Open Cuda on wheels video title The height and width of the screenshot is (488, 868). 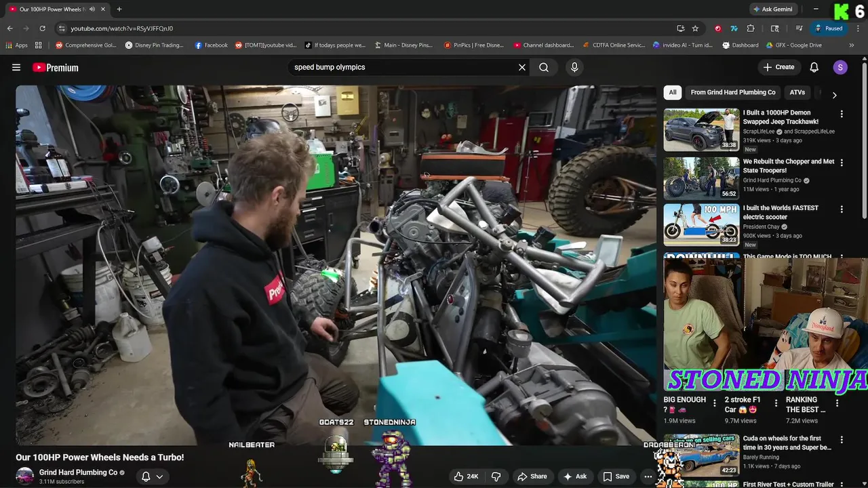pyautogui.click(x=787, y=443)
